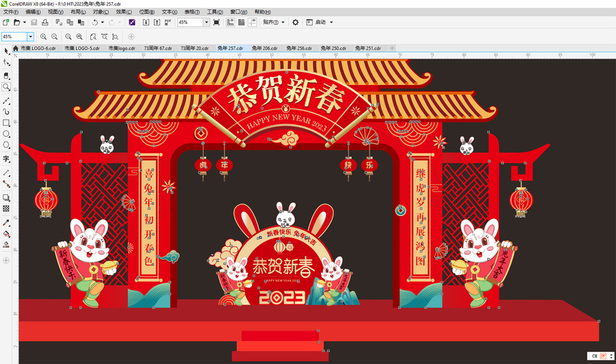Click the Full-screen preview icon
Image resolution: width=616 pixels, height=364 pixels.
tap(216, 23)
